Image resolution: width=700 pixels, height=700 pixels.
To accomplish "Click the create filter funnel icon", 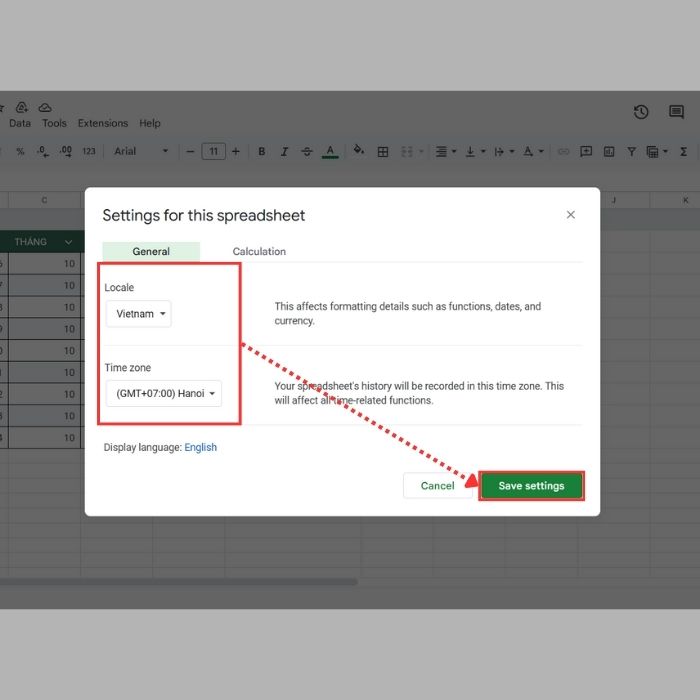I will (631, 152).
